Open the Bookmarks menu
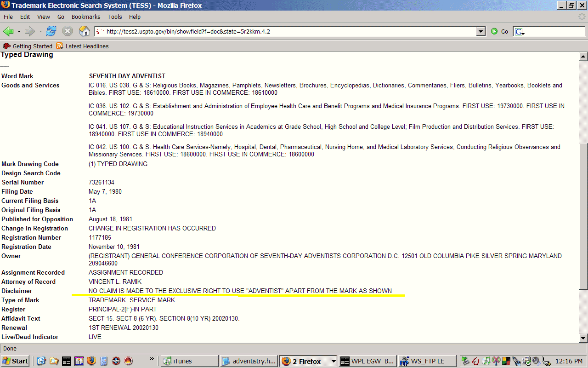 pyautogui.click(x=85, y=17)
